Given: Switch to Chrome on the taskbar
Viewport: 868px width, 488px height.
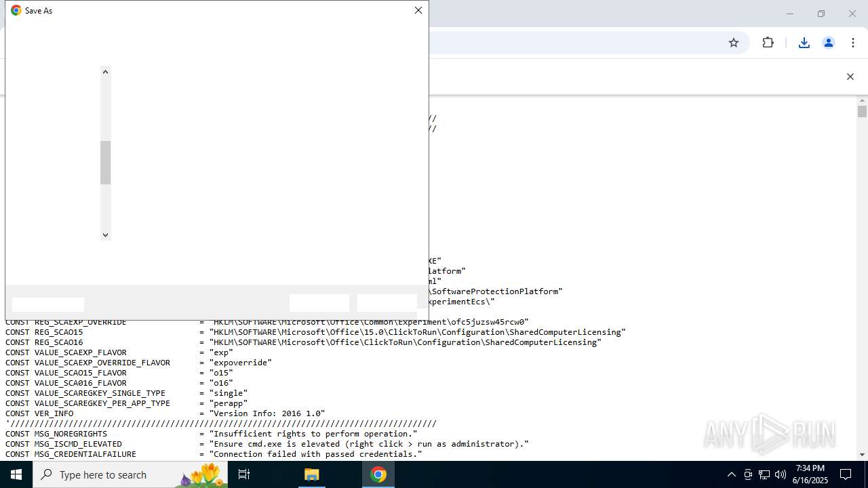Looking at the screenshot, I should [378, 474].
